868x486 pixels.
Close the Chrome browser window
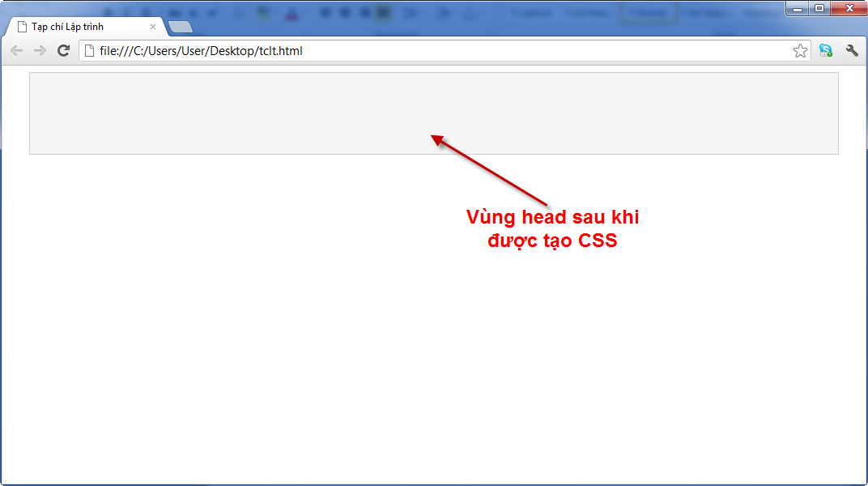(x=848, y=8)
